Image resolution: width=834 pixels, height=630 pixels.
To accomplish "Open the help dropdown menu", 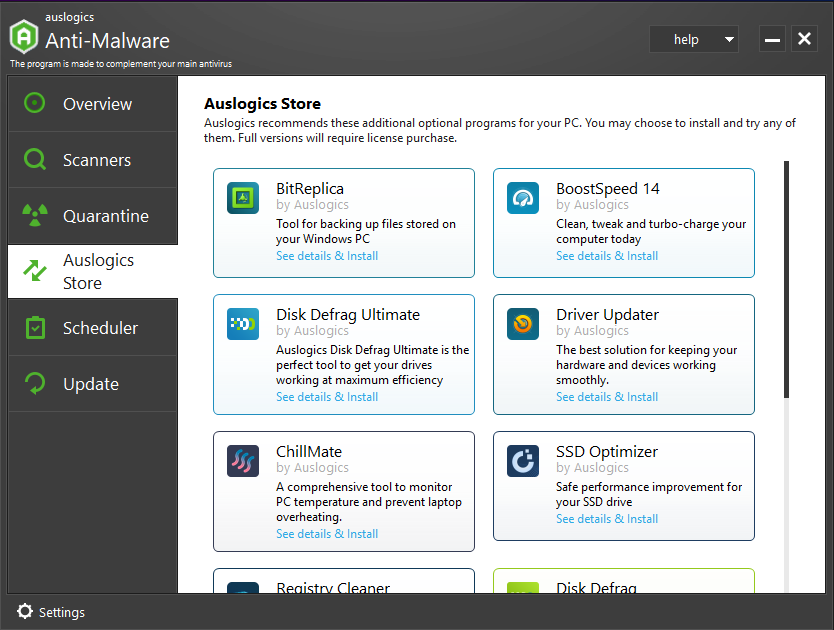I will [x=694, y=39].
